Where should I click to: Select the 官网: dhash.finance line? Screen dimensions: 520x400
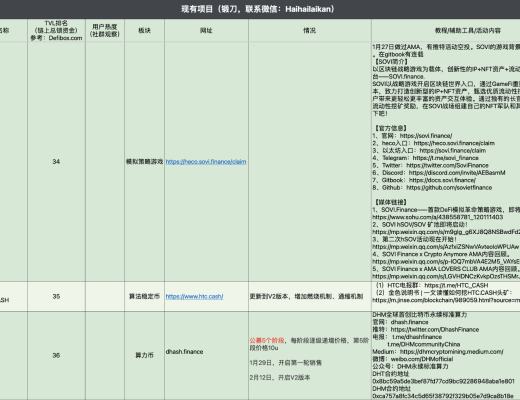(400, 322)
